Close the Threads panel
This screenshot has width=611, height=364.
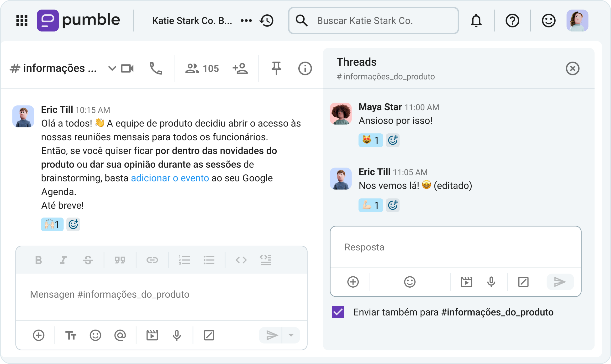click(573, 69)
